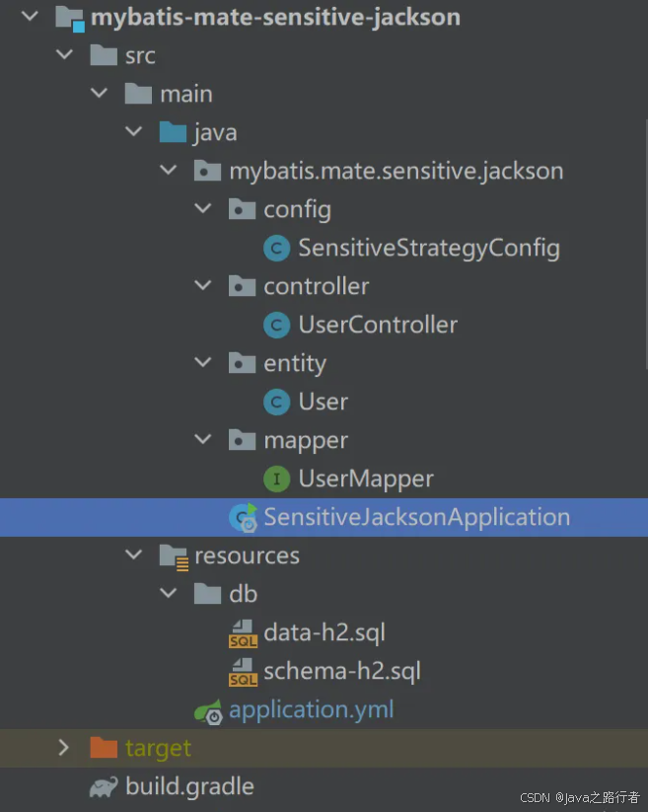The height and width of the screenshot is (812, 648).
Task: Open the data-h2.sql file
Action: 324,633
